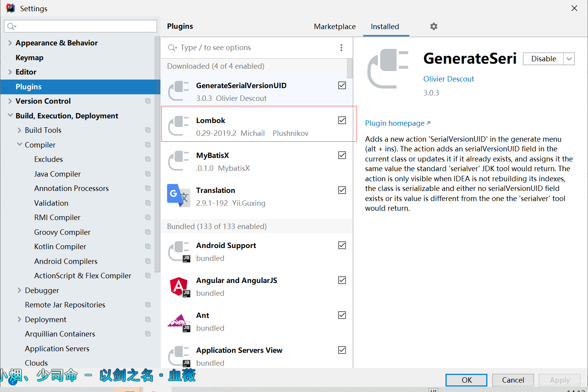This screenshot has height=392, width=588.
Task: Open Java Compiler settings
Action: click(57, 174)
